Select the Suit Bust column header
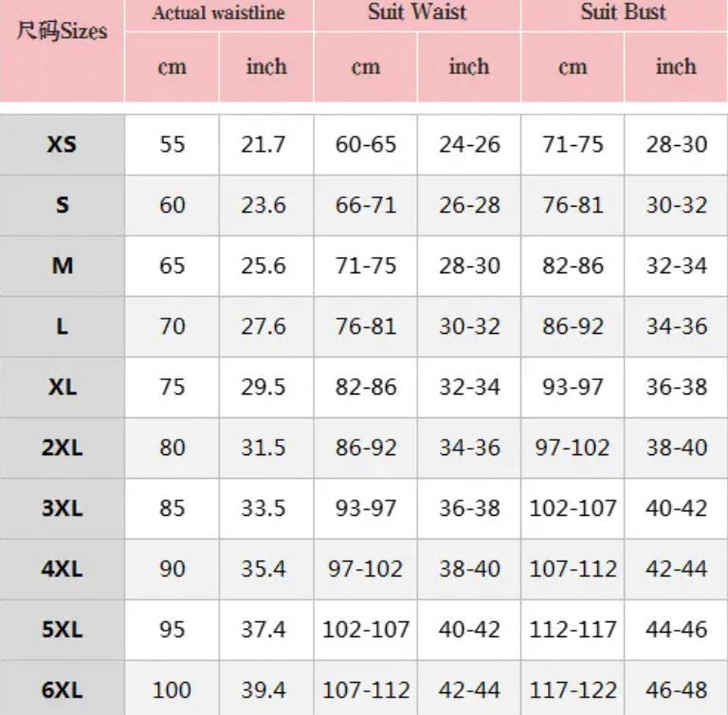This screenshot has width=728, height=715. (624, 13)
